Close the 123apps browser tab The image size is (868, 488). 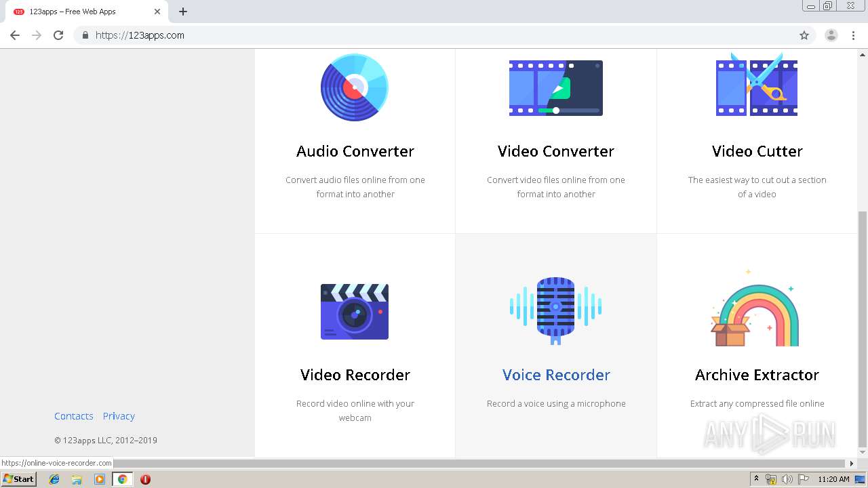(x=157, y=12)
